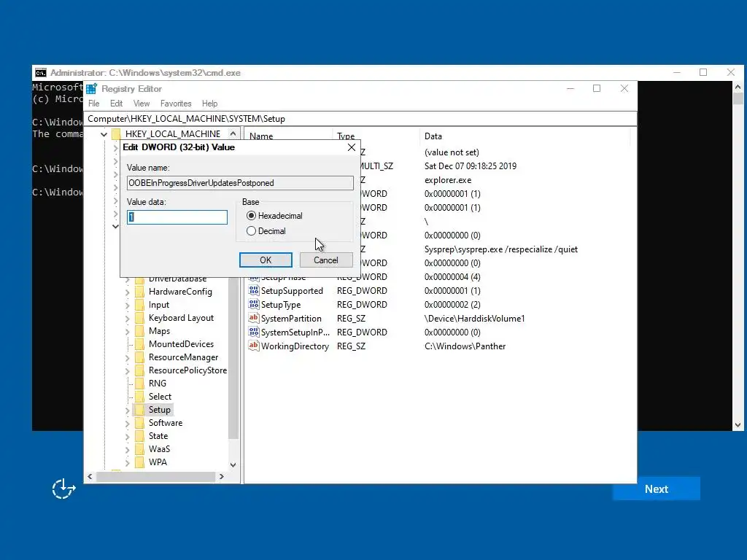Click the HardwareConfig folder icon

(139, 292)
